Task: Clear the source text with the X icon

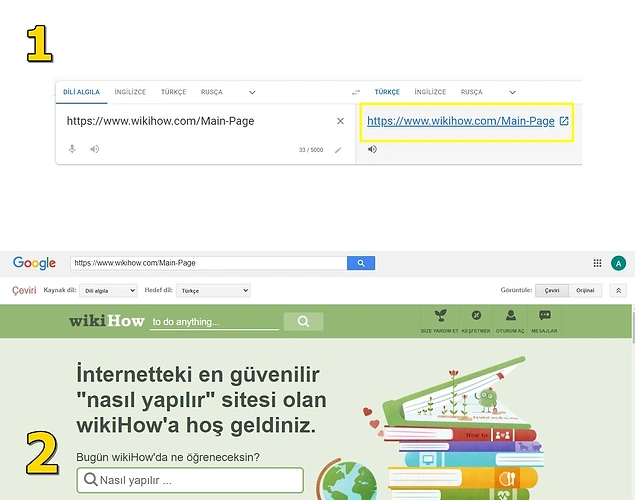Action: 340,121
